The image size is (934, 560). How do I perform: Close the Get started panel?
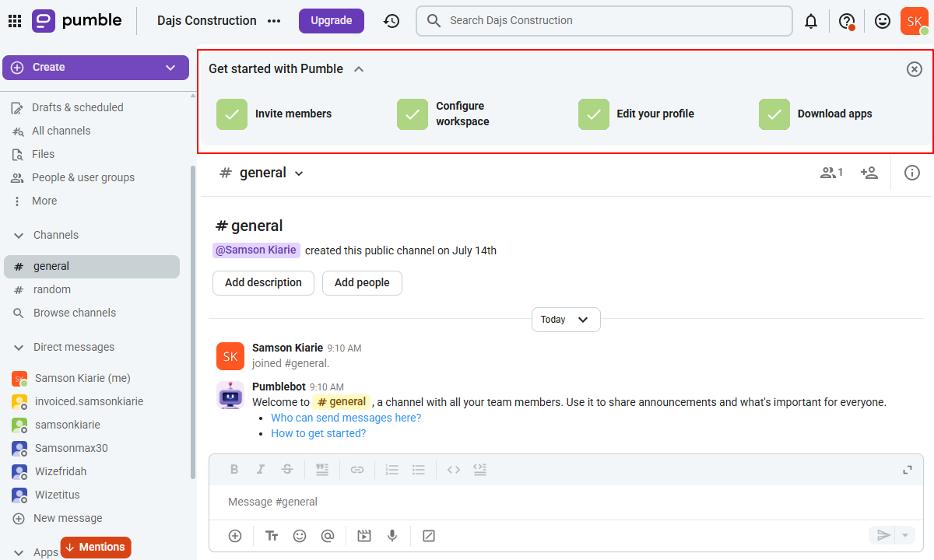pyautogui.click(x=915, y=69)
